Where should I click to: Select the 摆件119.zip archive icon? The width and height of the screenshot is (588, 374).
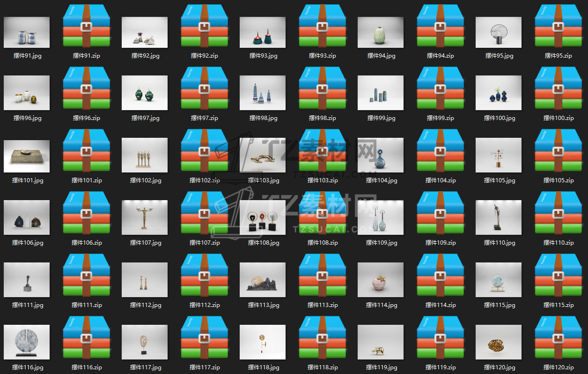(441, 337)
